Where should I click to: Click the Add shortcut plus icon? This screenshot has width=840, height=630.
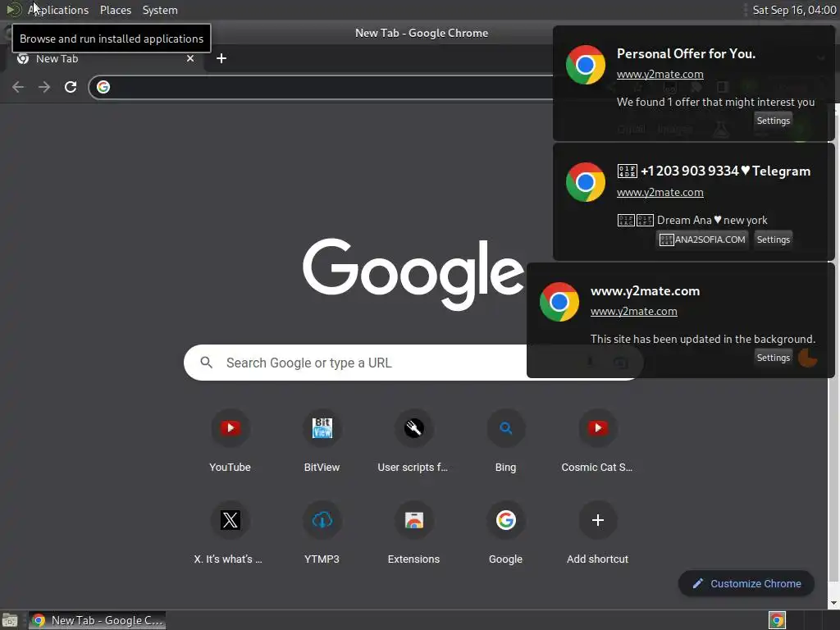pos(597,520)
